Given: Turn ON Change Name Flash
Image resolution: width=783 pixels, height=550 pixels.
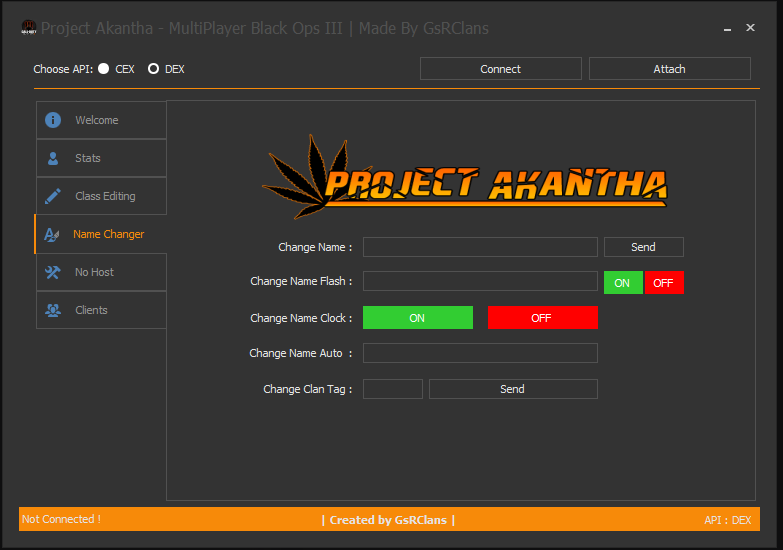Looking at the screenshot, I should coord(623,283).
